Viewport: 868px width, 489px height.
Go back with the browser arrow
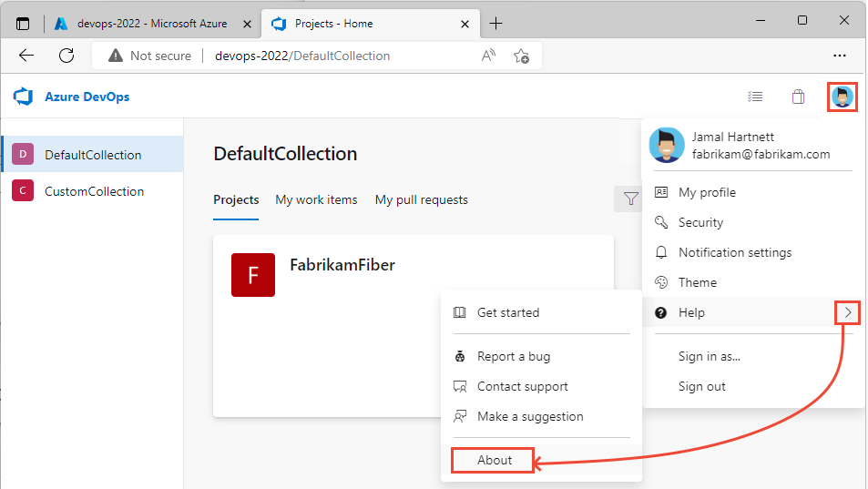point(26,56)
